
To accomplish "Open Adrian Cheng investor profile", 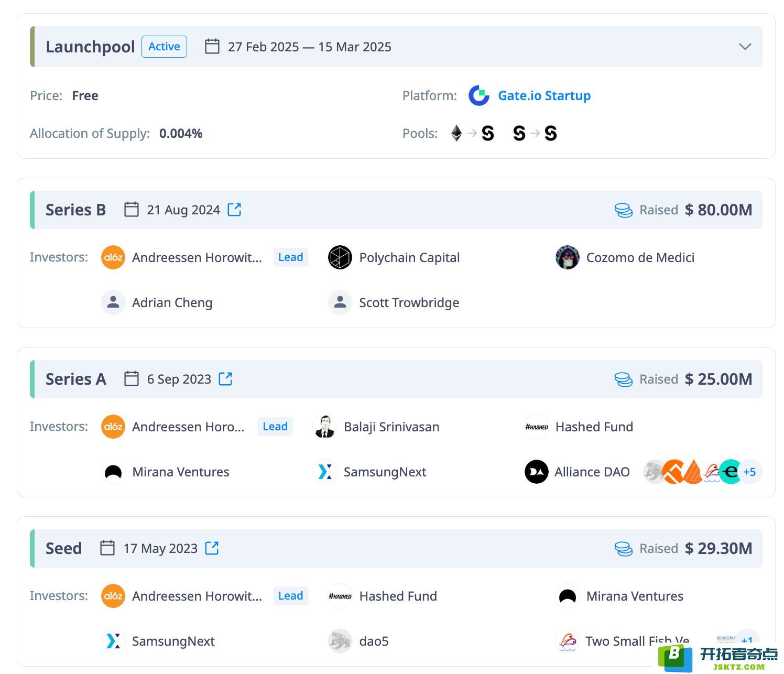I will tap(172, 302).
